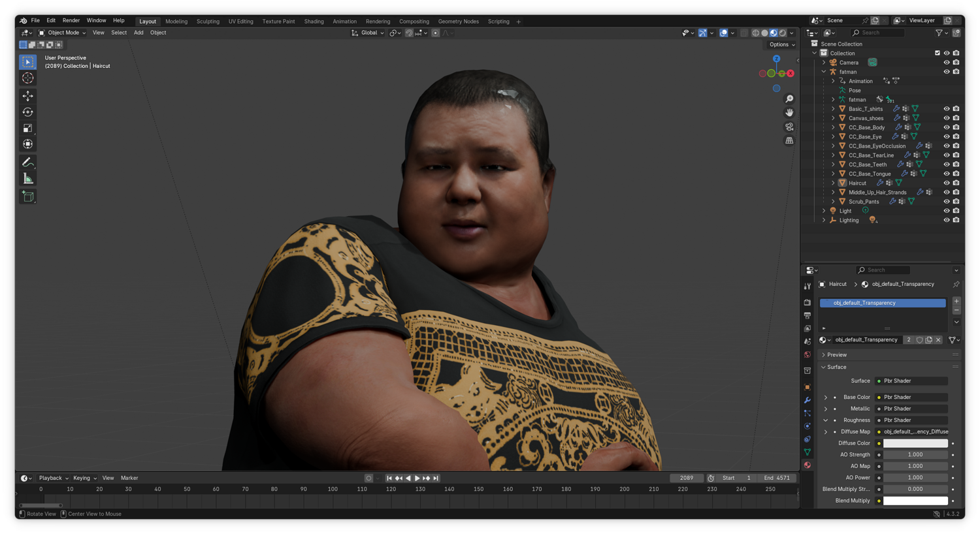Open the timeline View menu
This screenshot has width=980, height=534.
pyautogui.click(x=108, y=479)
